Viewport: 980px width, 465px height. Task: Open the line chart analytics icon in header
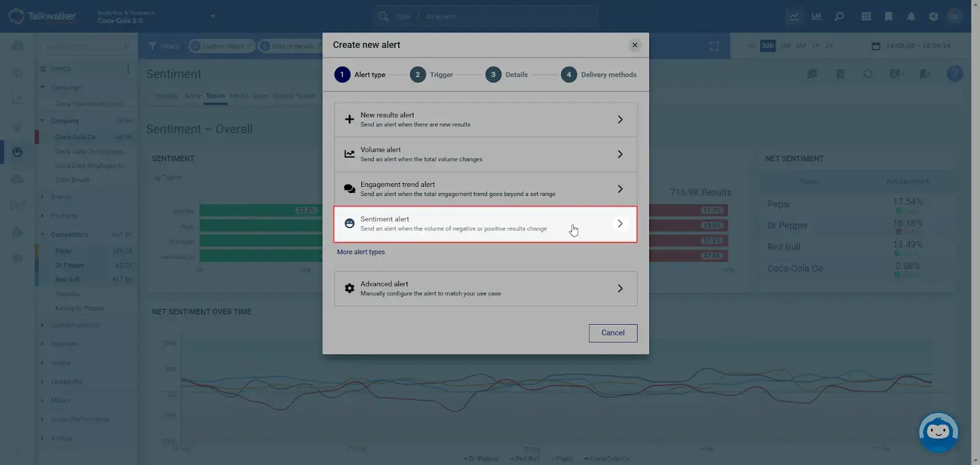point(794,17)
